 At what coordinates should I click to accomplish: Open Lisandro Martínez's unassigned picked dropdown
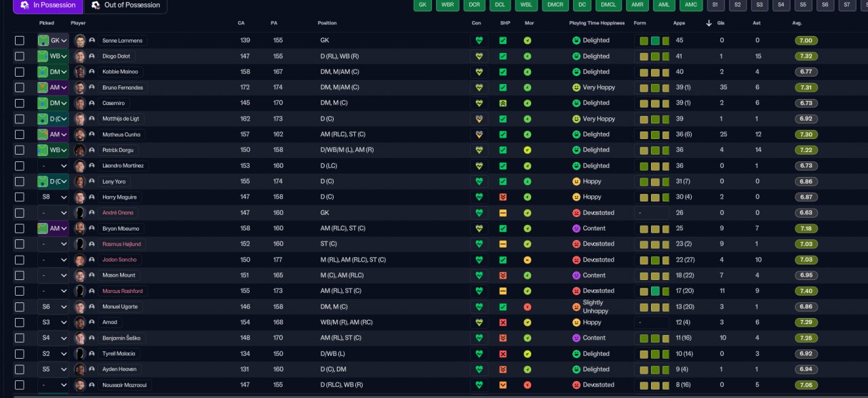tap(53, 166)
